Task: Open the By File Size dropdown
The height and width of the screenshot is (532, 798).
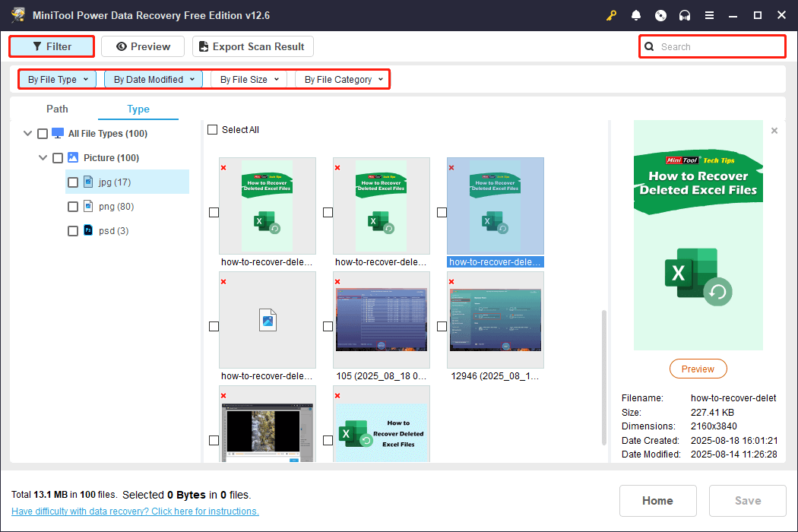Action: click(249, 79)
